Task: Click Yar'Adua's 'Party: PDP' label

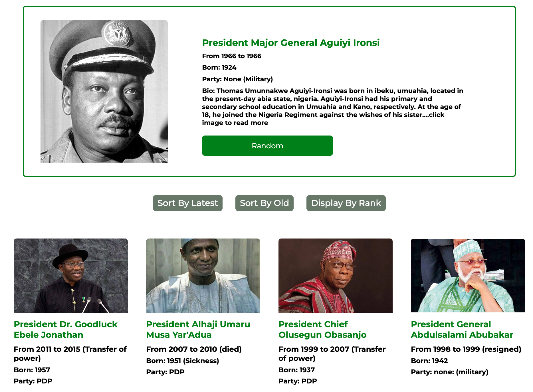Action: [x=165, y=372]
